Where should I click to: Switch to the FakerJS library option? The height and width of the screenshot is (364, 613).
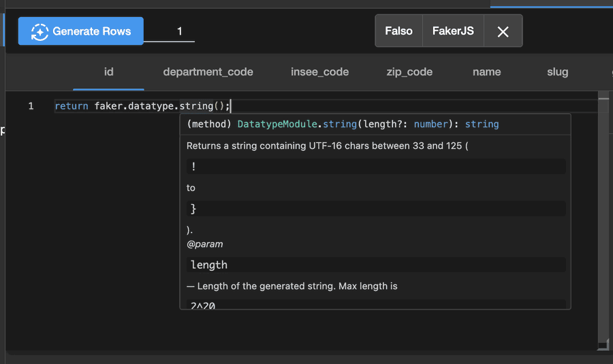(x=453, y=31)
